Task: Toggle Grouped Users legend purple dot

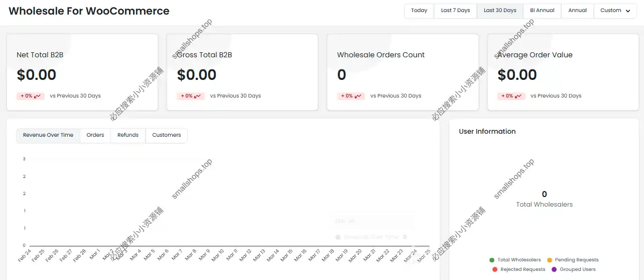Action: (554, 269)
